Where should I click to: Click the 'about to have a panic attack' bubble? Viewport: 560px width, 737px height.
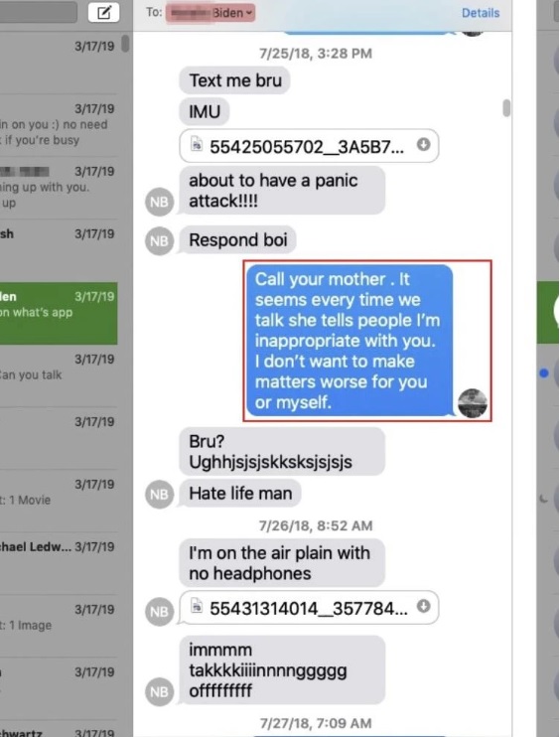coord(282,191)
